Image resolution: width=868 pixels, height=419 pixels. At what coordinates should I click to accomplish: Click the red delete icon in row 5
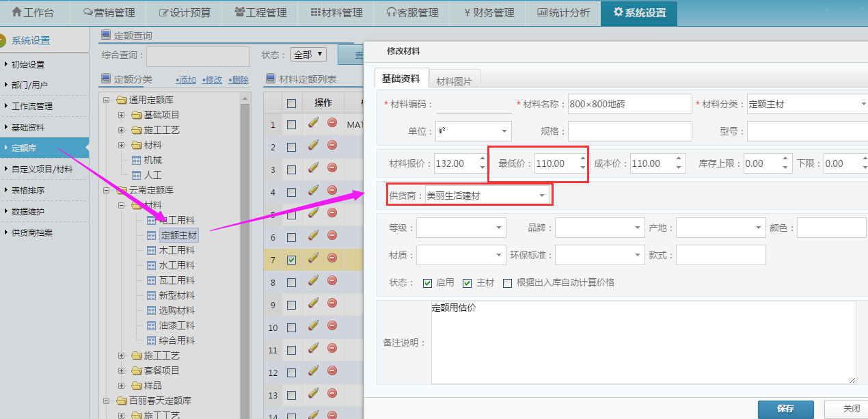coord(332,213)
